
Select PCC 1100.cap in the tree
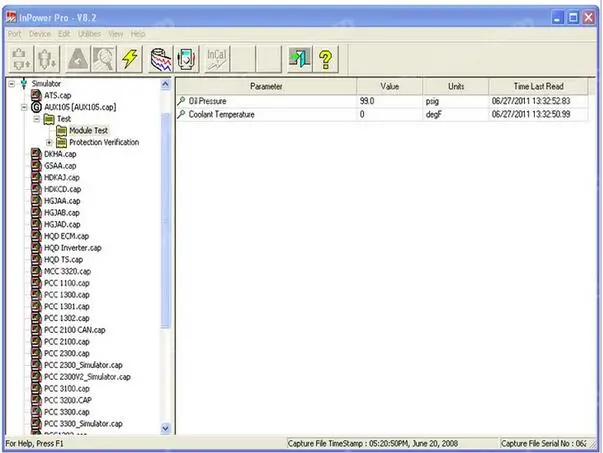67,283
